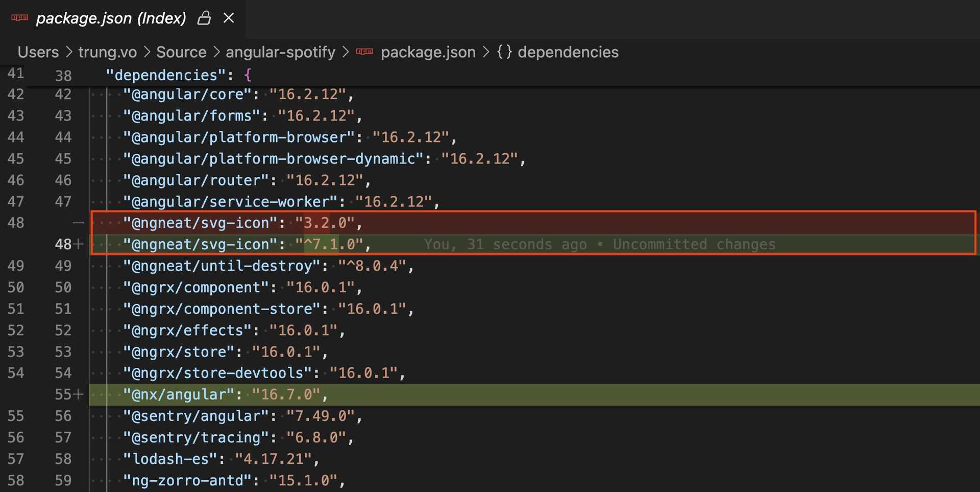Click the minus marker on deleted line 48

pyautogui.click(x=78, y=222)
